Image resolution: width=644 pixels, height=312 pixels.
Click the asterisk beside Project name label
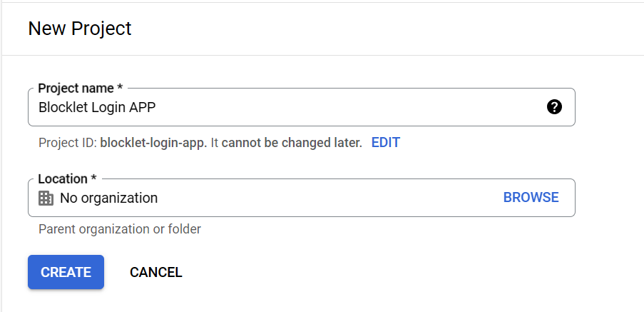[x=120, y=88]
